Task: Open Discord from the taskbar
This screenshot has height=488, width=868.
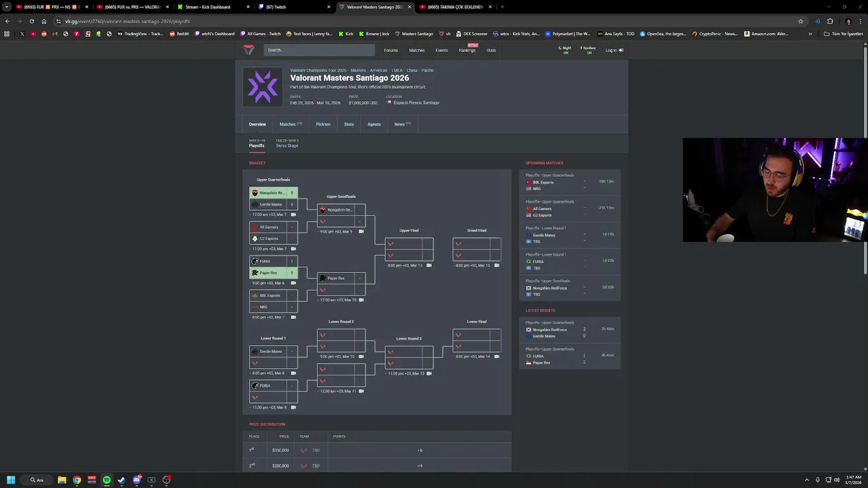Action: point(136,480)
